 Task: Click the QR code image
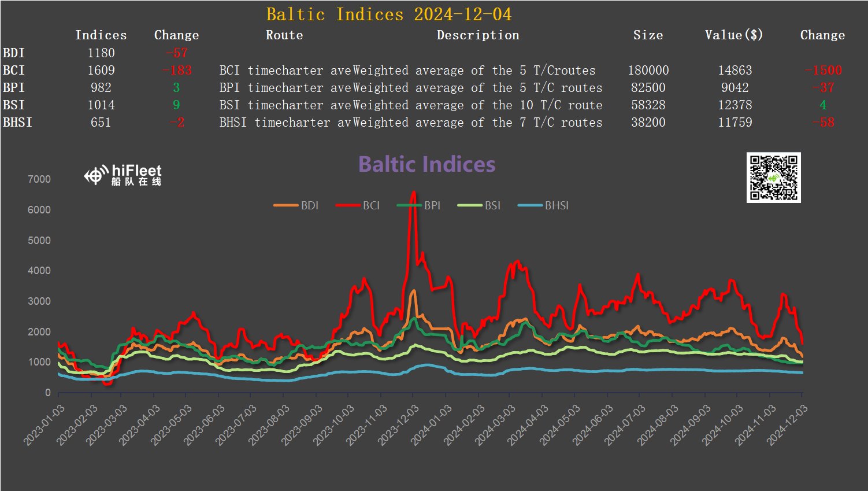tap(773, 178)
